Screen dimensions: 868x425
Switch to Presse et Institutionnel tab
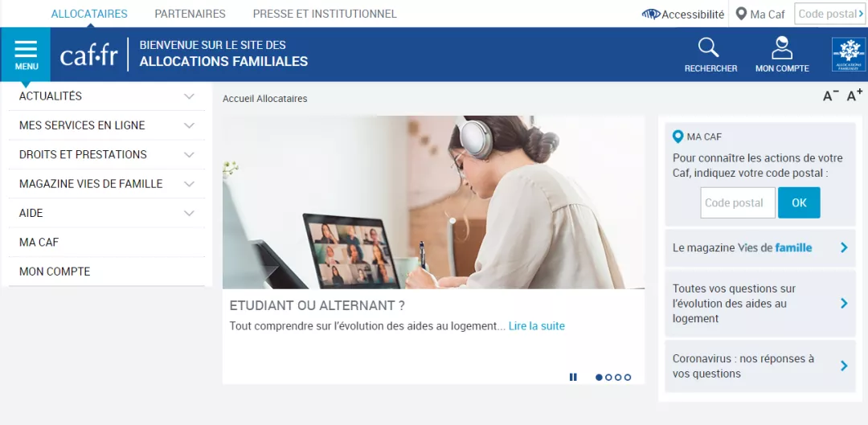(x=325, y=14)
